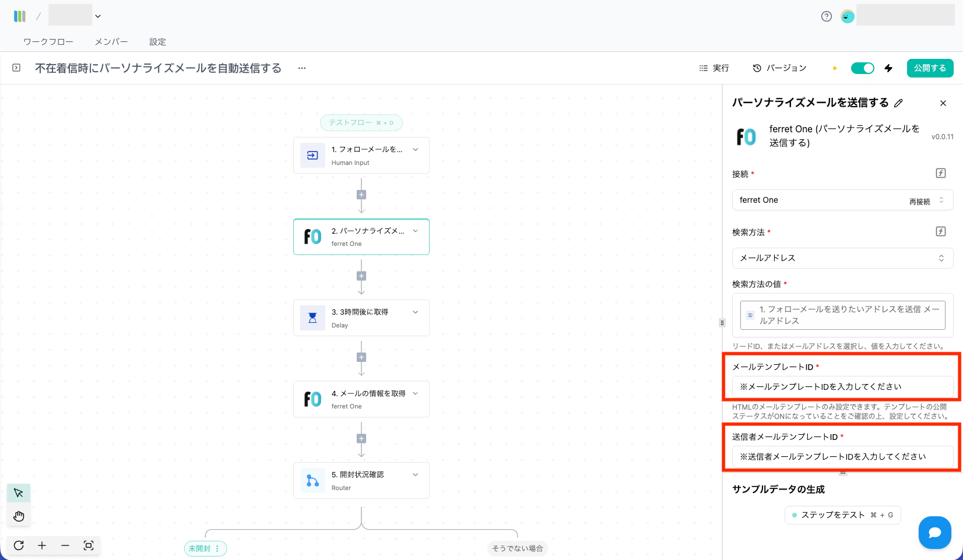The image size is (963, 560).
Task: Select the hand pan tool
Action: (x=19, y=516)
